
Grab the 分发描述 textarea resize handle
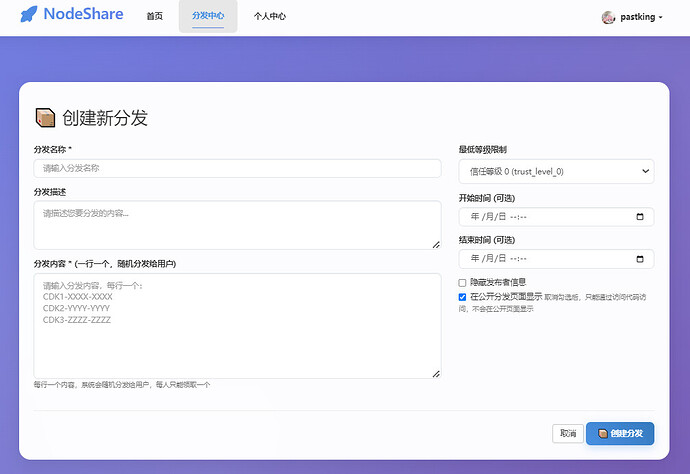(436, 245)
